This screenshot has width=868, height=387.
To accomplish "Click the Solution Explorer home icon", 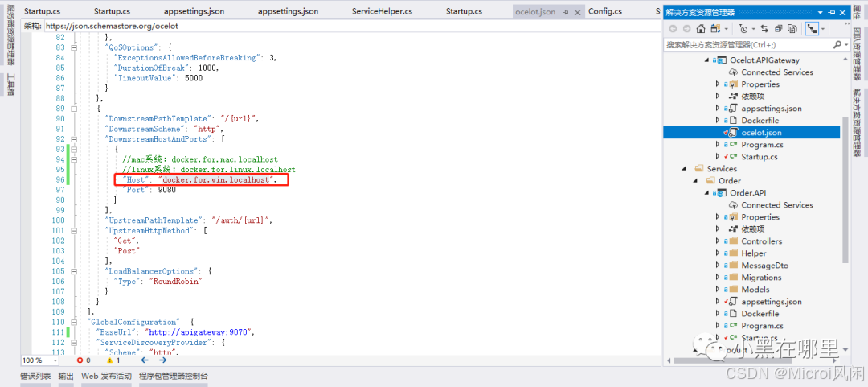I will point(701,29).
